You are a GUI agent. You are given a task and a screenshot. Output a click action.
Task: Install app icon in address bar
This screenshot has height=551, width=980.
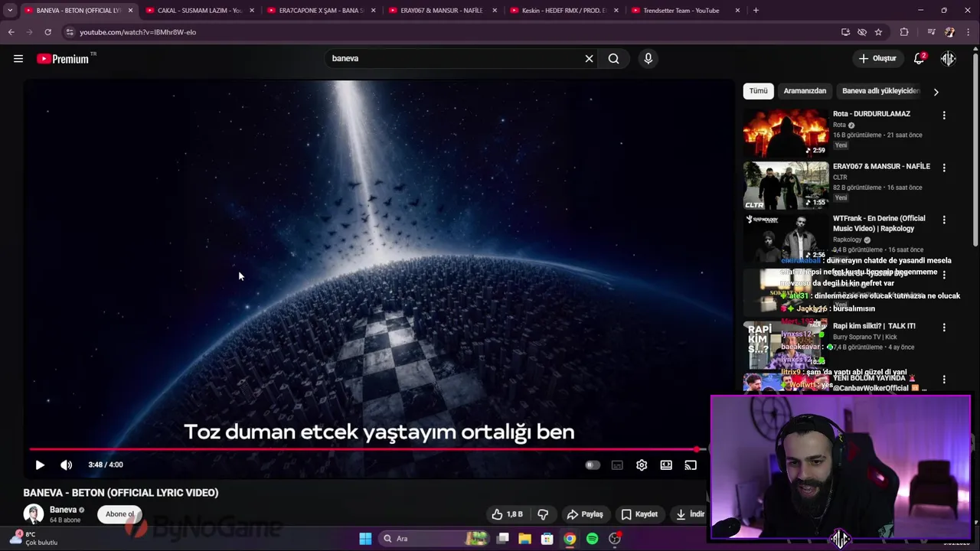[x=845, y=32]
